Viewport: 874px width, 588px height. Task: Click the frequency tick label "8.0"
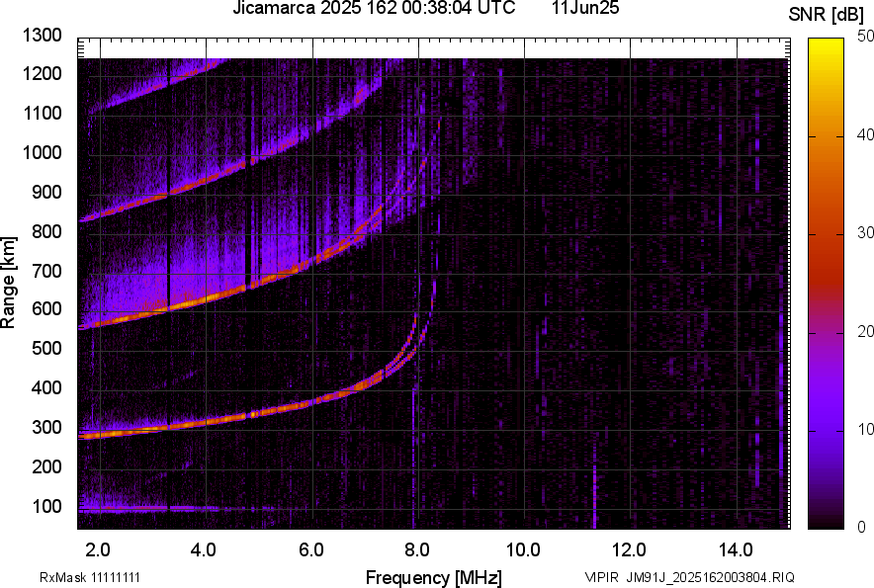[416, 550]
